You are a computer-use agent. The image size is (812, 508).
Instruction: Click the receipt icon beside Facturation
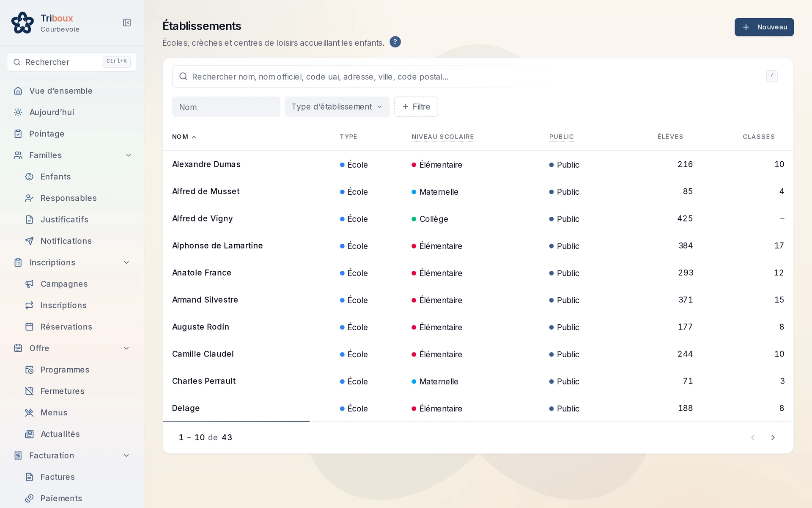tap(18, 456)
